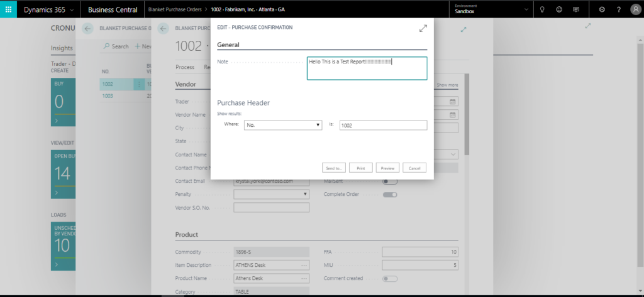
Task: Click the Print button
Action: (360, 168)
